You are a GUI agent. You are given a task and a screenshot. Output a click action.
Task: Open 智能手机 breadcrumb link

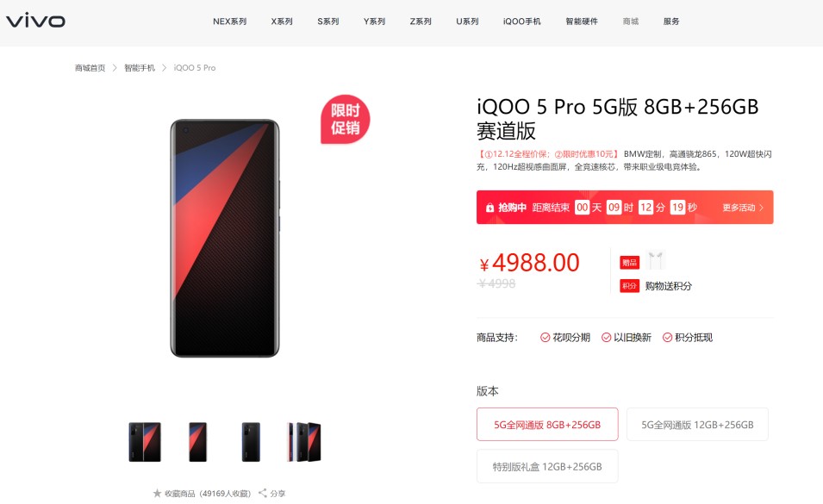tap(140, 68)
